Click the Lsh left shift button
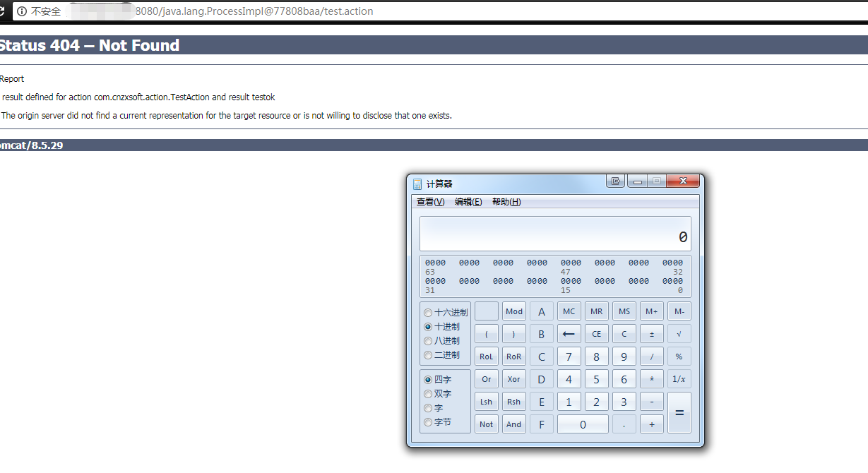 tap(487, 402)
